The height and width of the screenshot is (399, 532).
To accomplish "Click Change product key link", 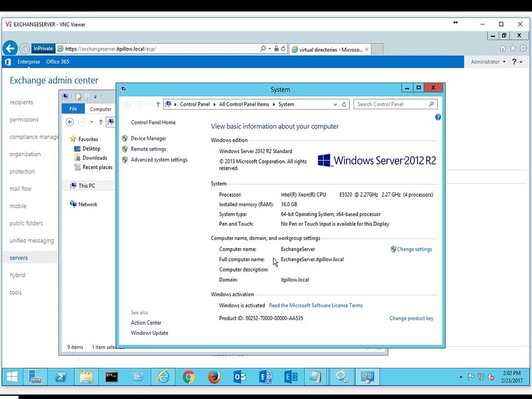I will click(x=411, y=318).
